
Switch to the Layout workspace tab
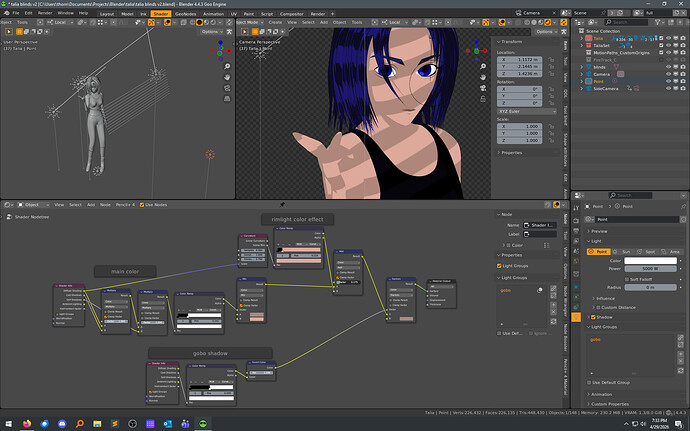(x=107, y=14)
